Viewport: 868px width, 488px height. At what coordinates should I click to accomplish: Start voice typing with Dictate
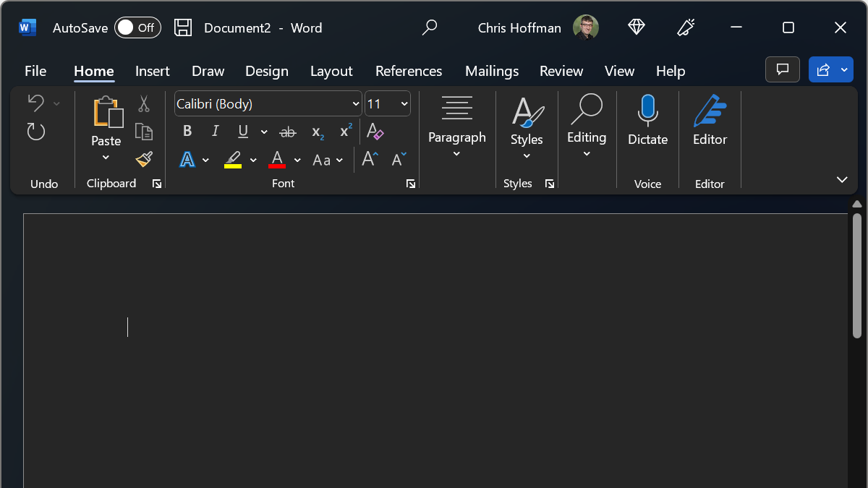pos(647,127)
